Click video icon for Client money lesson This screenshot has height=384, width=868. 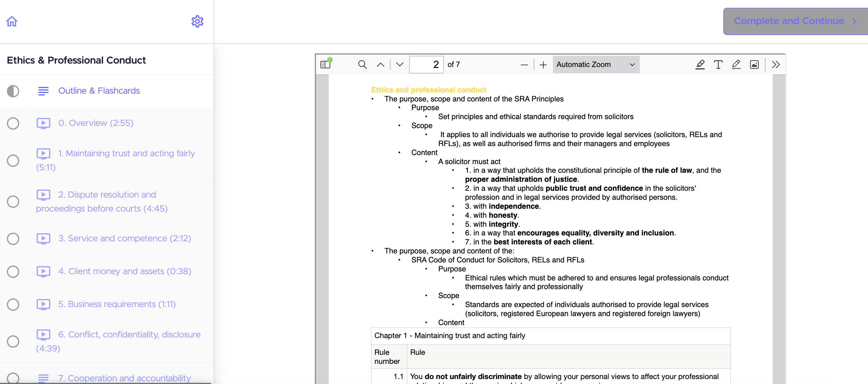point(43,272)
